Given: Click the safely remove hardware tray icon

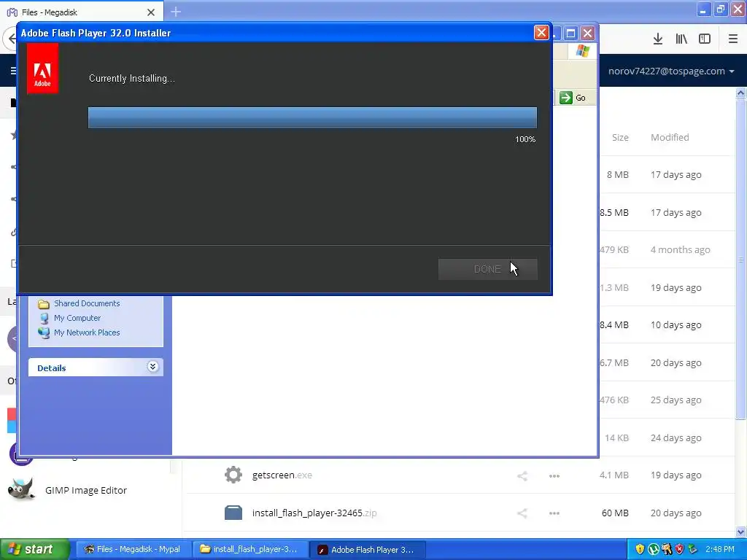Looking at the screenshot, I should (x=692, y=549).
